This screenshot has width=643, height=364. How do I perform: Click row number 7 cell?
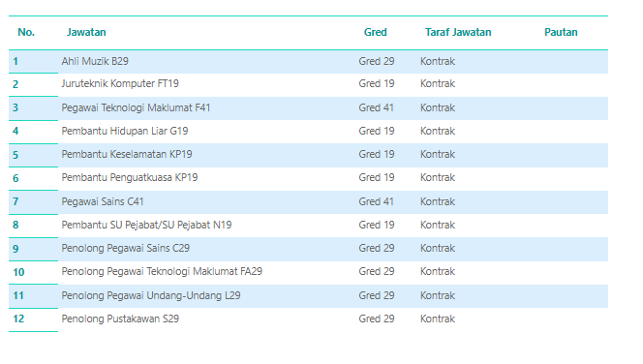pyautogui.click(x=33, y=202)
